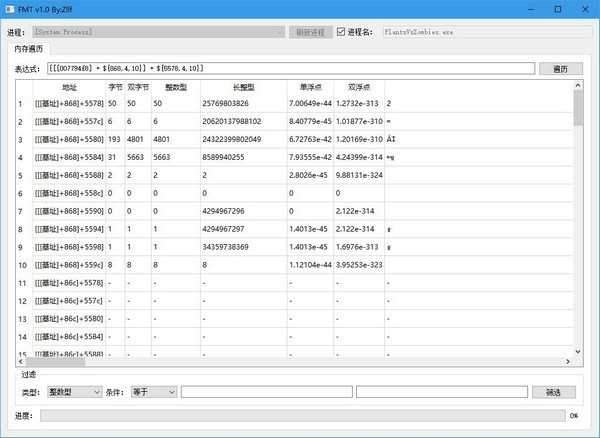Select address cell [[[基址]+868]+5590]

(69, 211)
